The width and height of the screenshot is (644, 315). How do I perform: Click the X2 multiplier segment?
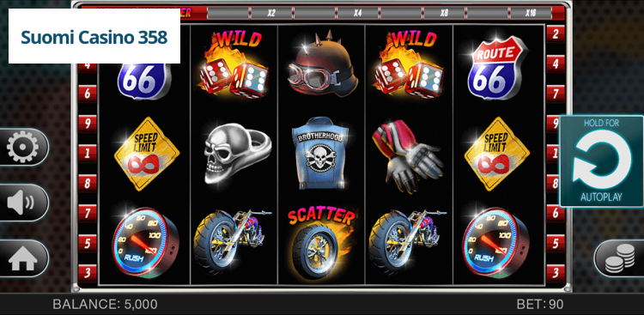271,13
